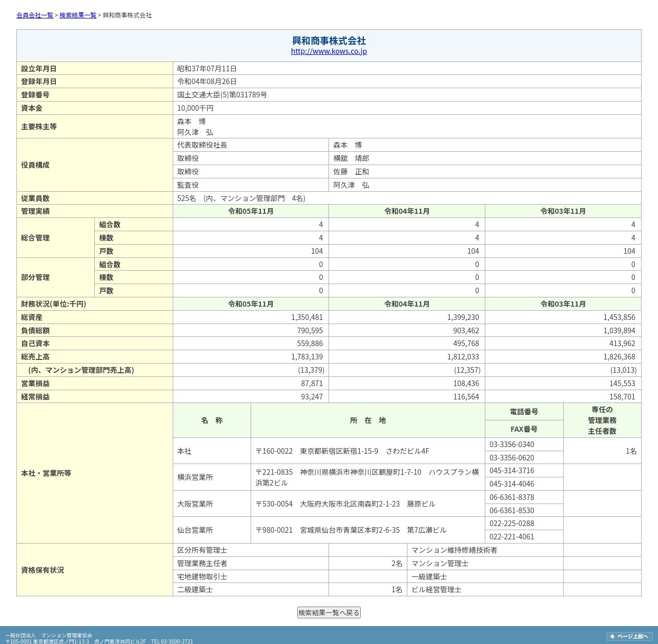Click operating profit value 87,871
Screen dimensions: 658x644
(x=312, y=384)
